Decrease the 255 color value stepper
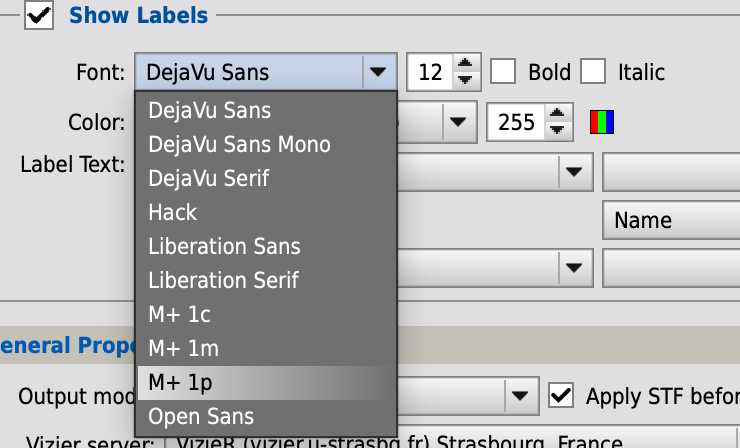 (x=557, y=130)
